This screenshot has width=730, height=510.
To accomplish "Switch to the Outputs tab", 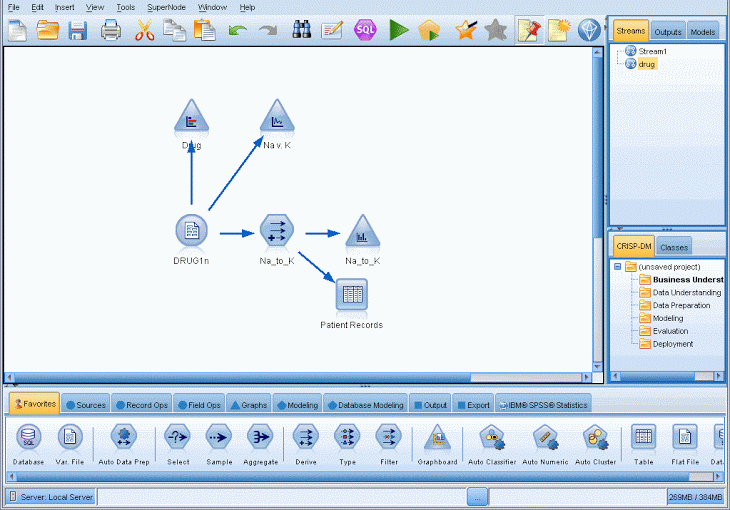I will [x=668, y=32].
